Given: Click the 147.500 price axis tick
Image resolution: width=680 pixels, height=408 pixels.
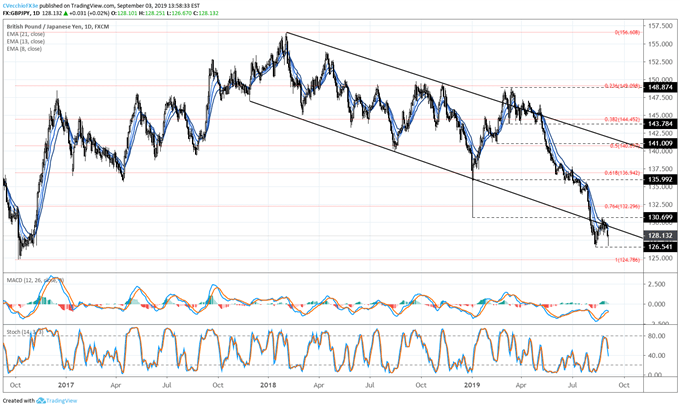Looking at the screenshot, I should coord(660,98).
